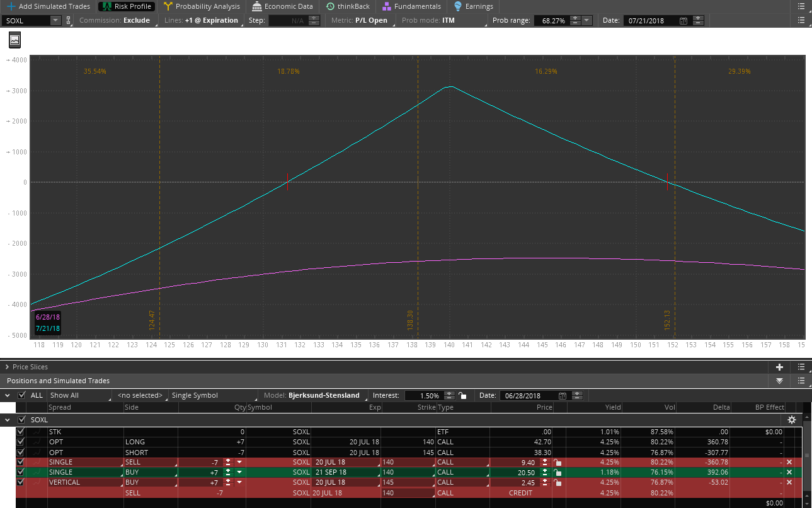Add a new price slice with plus icon
812x508 pixels.
pyautogui.click(x=779, y=367)
